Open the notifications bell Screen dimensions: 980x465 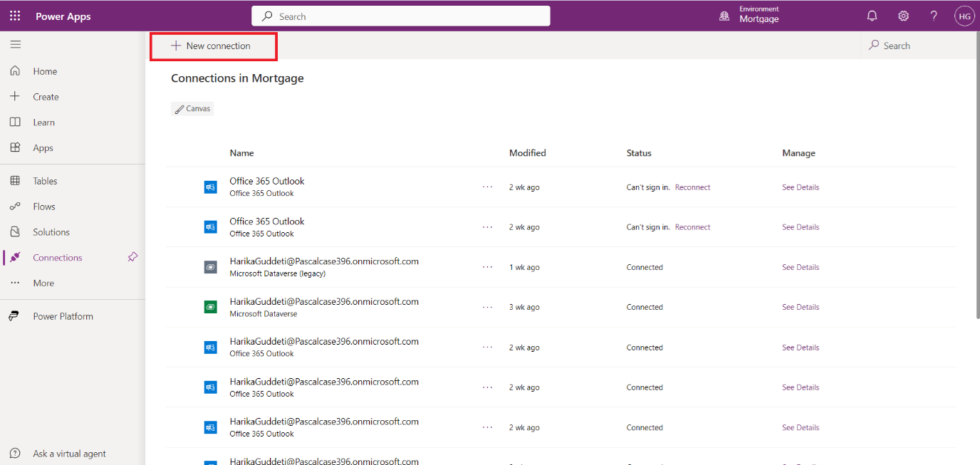click(x=872, y=16)
